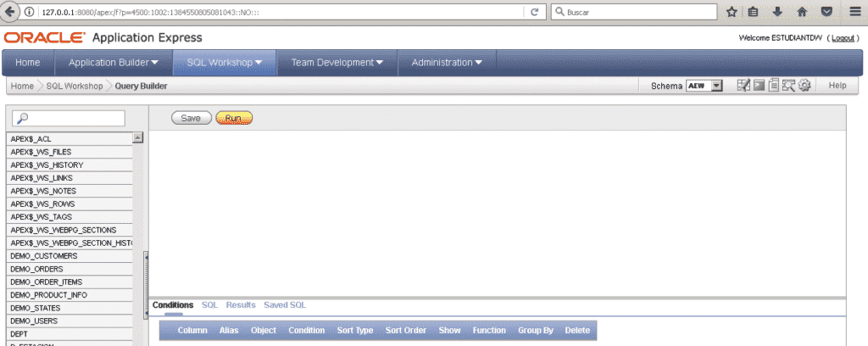868x346 pixels.
Task: Switch to the Saved SQL tab
Action: coord(285,305)
